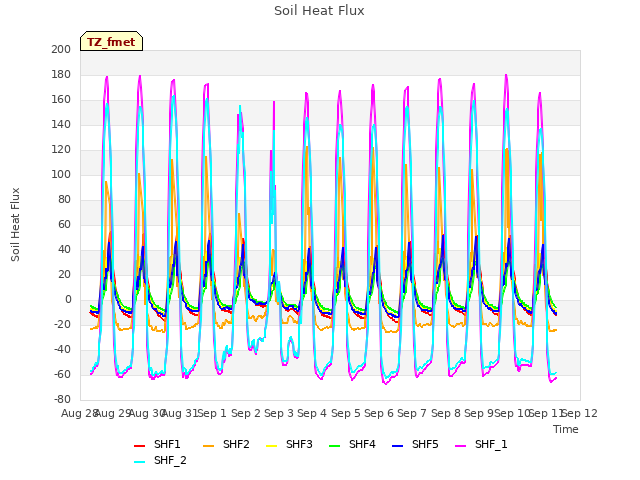Click the Sep 7 x-axis date label

click(x=412, y=413)
